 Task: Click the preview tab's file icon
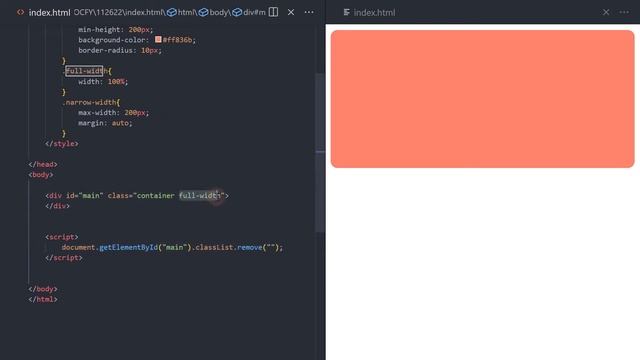point(347,12)
